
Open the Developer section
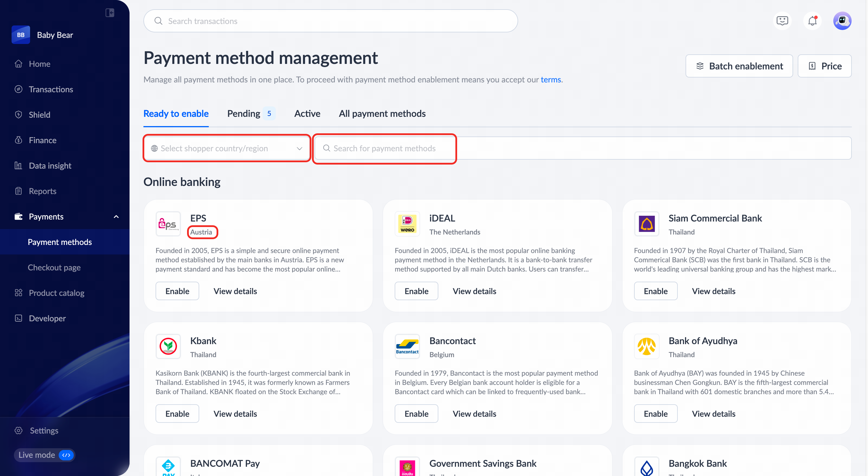[x=47, y=318]
